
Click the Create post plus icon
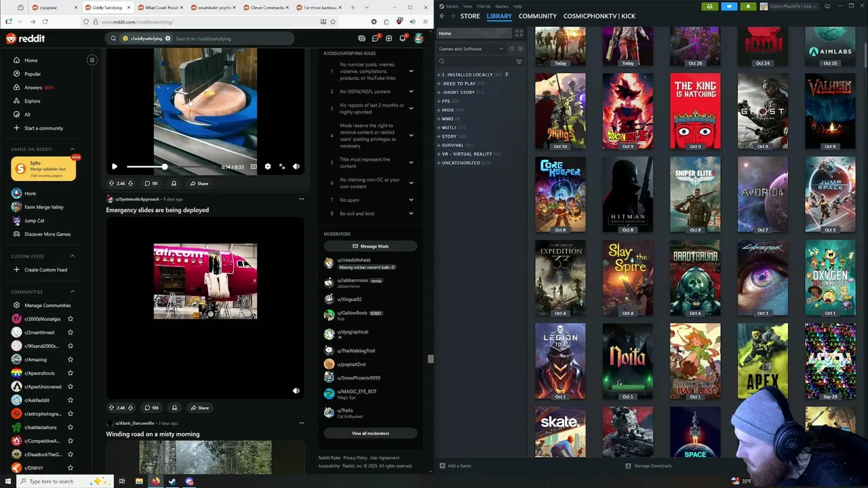[x=389, y=39]
